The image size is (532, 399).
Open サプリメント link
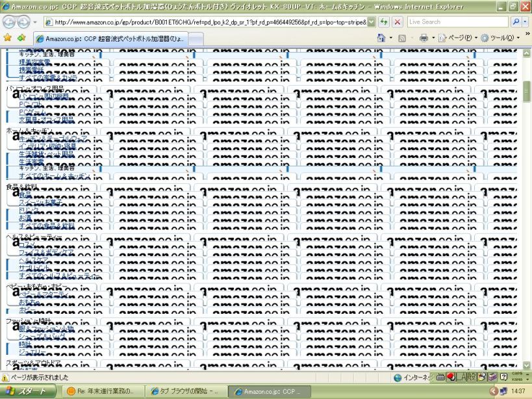[35, 268]
